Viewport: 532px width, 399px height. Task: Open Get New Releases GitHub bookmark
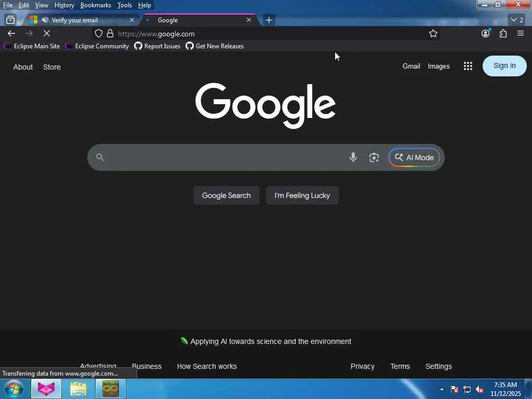tap(215, 46)
